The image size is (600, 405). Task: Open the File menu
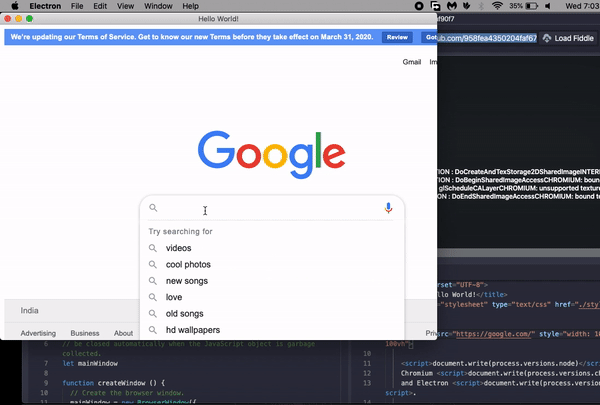point(77,6)
